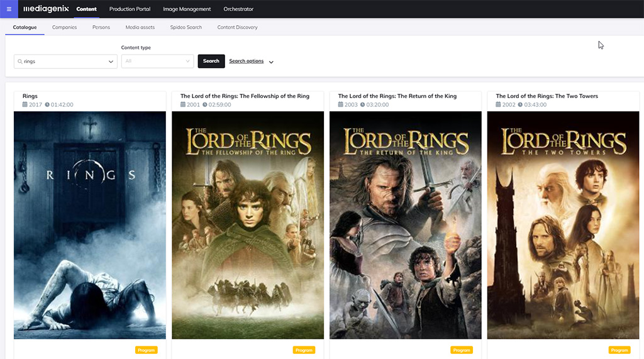This screenshot has height=359, width=644.
Task: Click the search magnifier icon beside 'rings'
Action: point(19,61)
